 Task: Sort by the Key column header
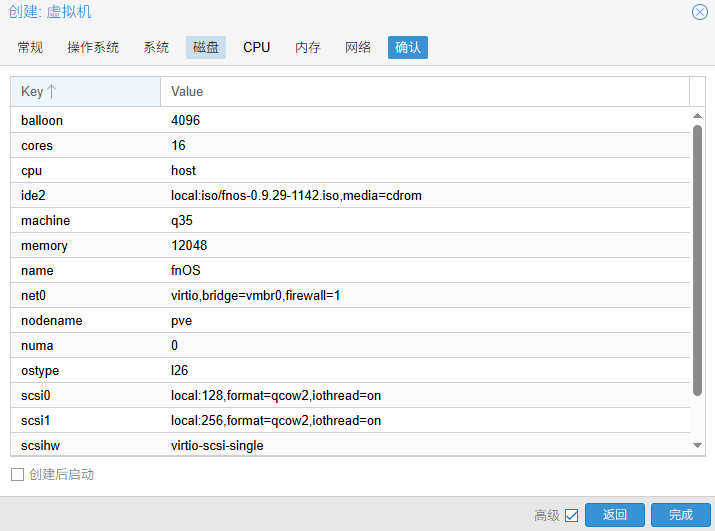[85, 91]
